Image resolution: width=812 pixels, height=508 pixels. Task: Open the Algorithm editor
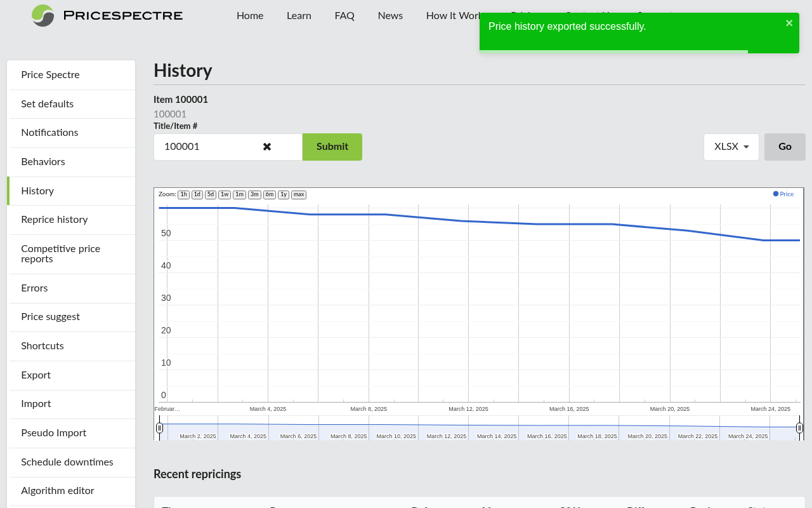point(58,491)
